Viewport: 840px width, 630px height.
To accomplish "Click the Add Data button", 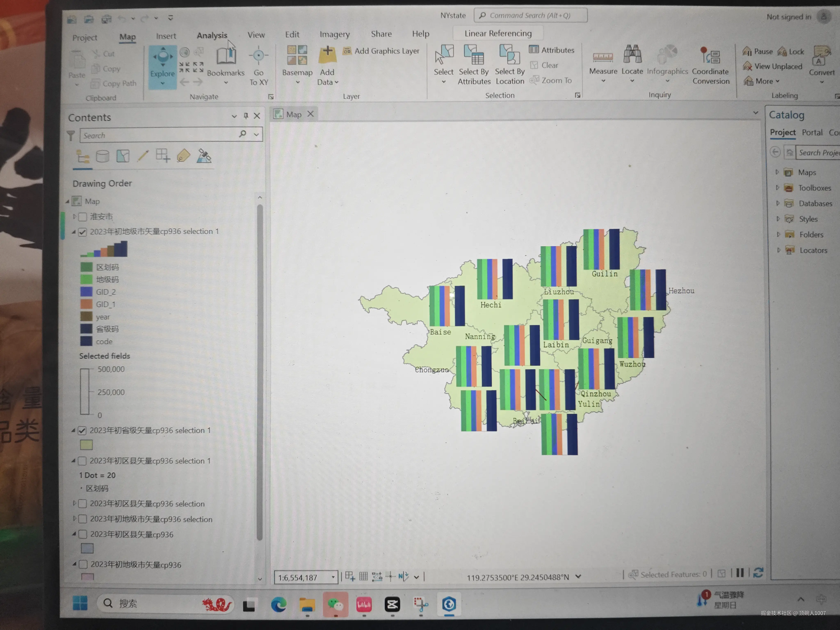I will pos(327,65).
